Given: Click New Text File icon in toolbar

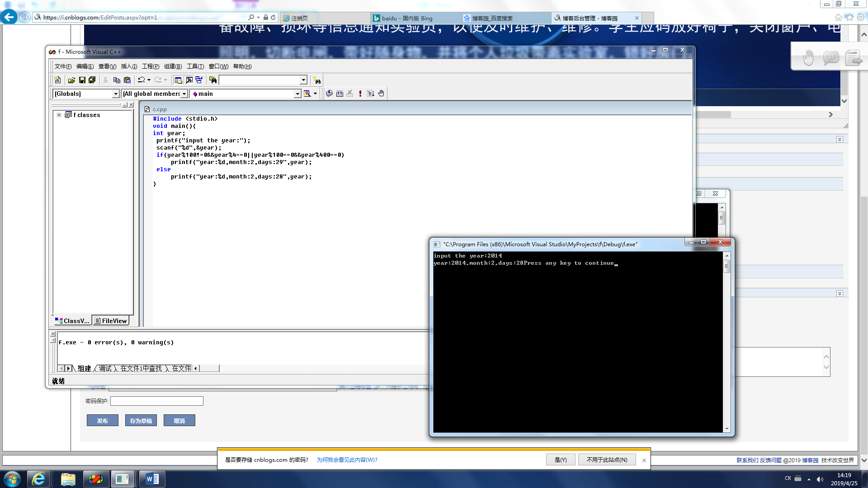Looking at the screenshot, I should (57, 80).
